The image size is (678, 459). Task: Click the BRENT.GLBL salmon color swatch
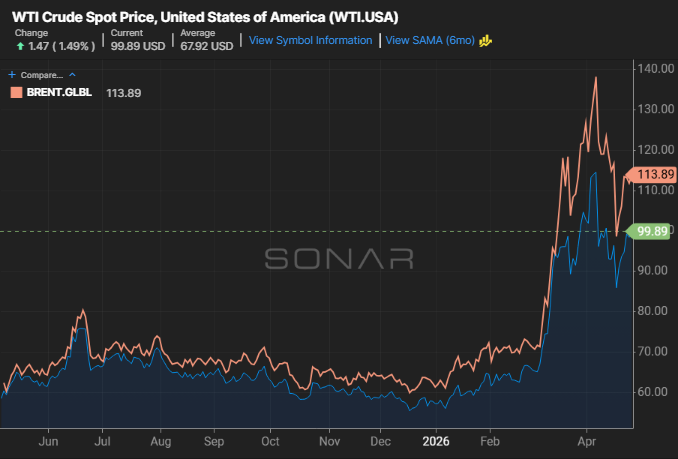pos(16,92)
